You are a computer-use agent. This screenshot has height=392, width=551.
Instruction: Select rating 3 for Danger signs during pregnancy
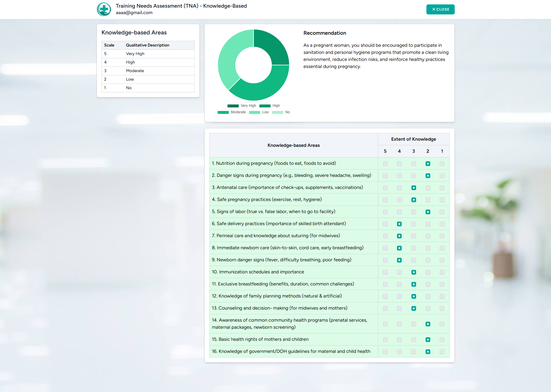pyautogui.click(x=414, y=175)
